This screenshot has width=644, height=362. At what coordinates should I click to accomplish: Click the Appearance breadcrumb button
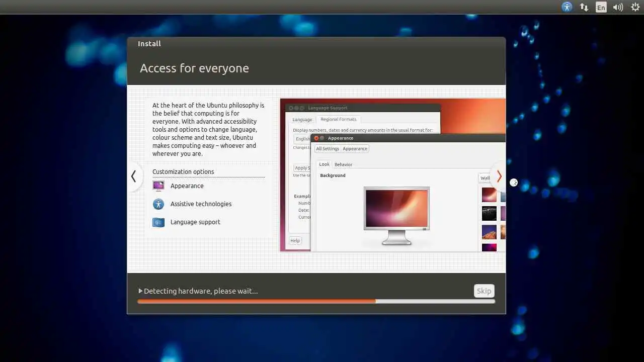(355, 148)
